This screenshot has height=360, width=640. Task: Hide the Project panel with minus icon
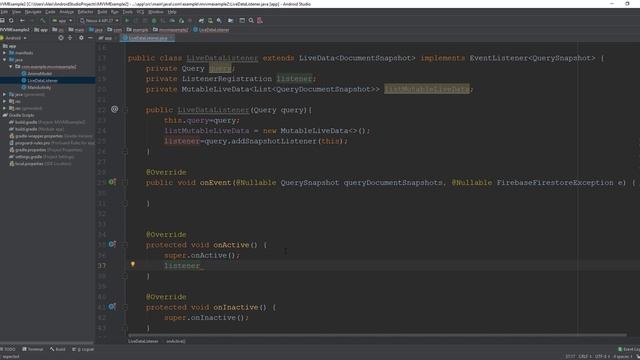click(x=90, y=38)
